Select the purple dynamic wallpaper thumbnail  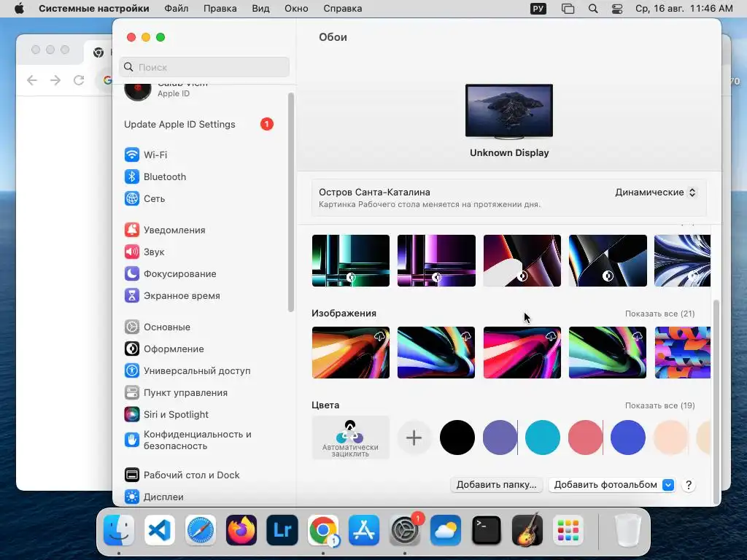click(436, 260)
